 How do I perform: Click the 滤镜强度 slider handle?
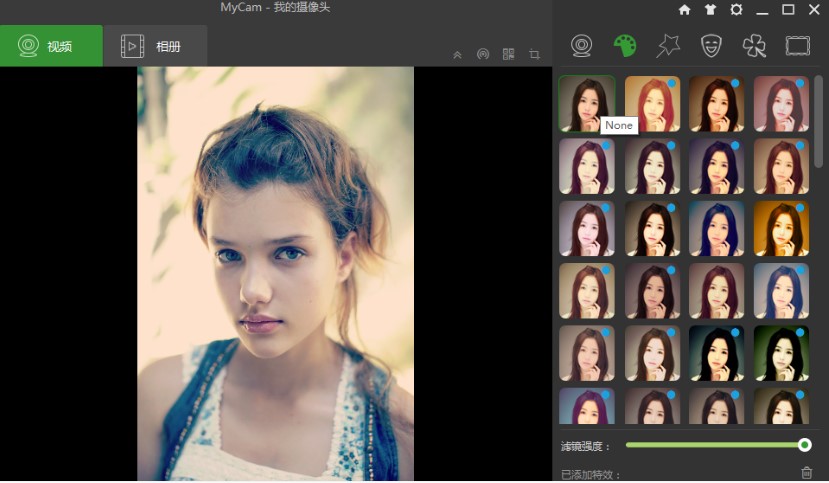pyautogui.click(x=804, y=445)
